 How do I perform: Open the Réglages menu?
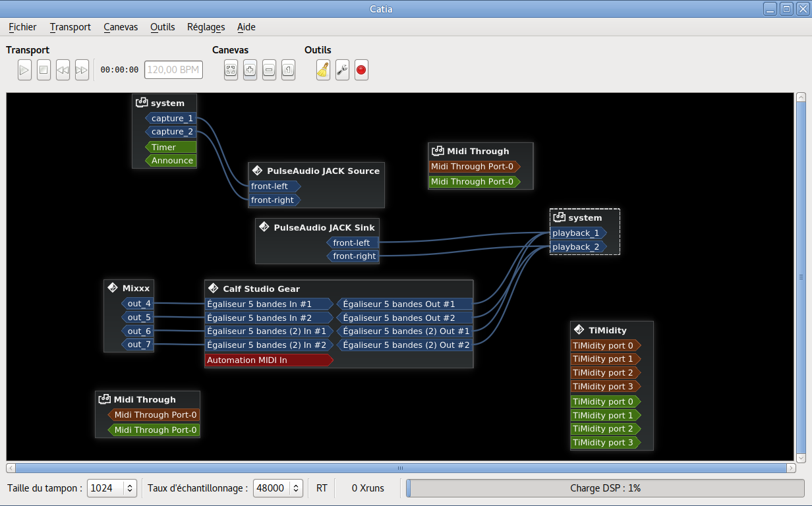click(x=206, y=27)
